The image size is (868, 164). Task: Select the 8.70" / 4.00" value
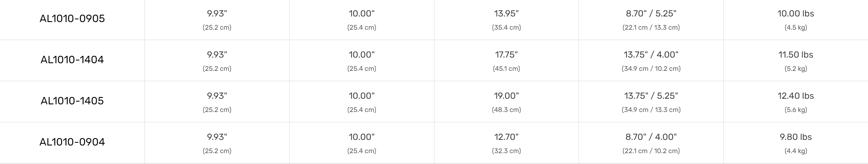point(651,137)
